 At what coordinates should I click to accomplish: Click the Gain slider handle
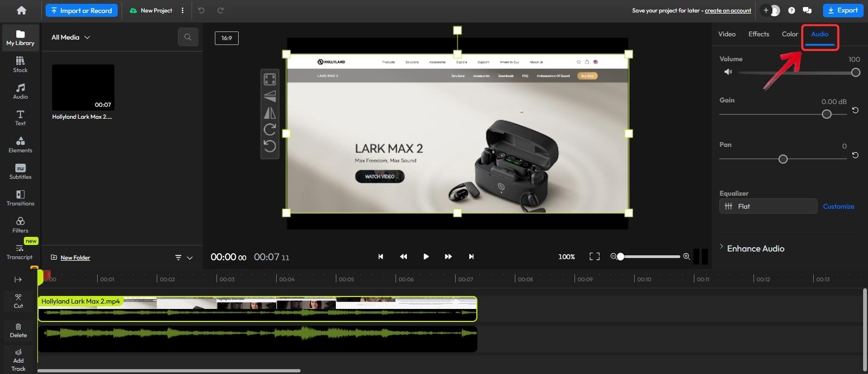coord(827,114)
